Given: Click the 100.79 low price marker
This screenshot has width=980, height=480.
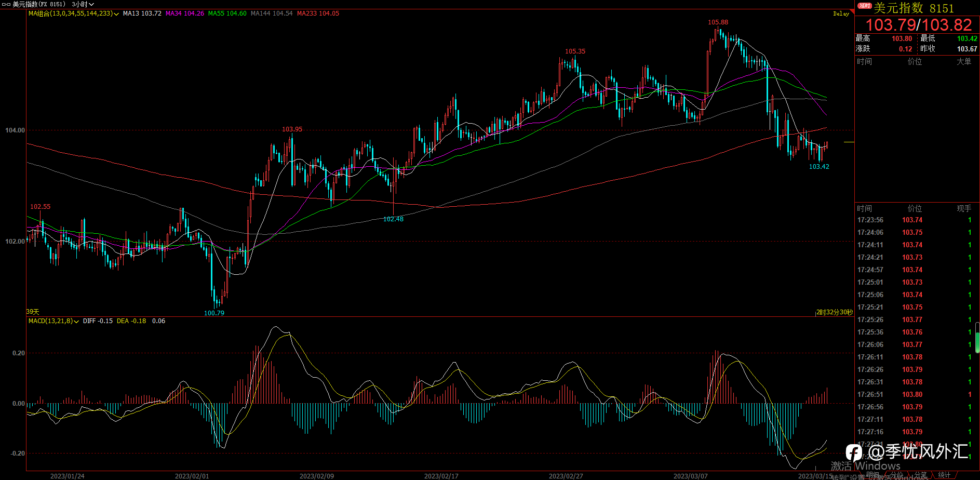Looking at the screenshot, I should click(x=214, y=313).
